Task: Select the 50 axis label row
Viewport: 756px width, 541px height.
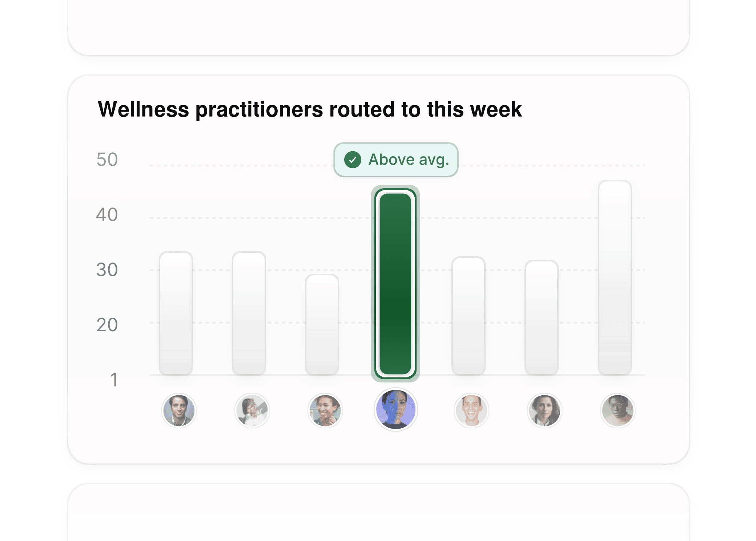Action: coord(107,159)
